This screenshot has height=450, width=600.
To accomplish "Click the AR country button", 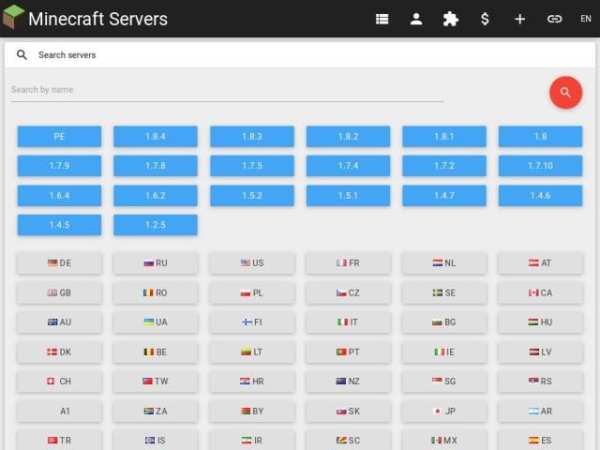I will [540, 411].
